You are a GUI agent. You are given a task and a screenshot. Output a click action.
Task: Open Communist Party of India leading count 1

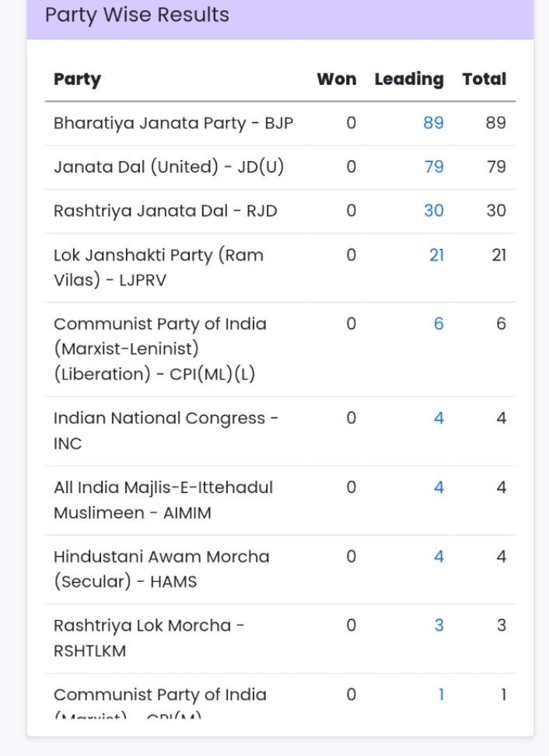pyautogui.click(x=440, y=695)
